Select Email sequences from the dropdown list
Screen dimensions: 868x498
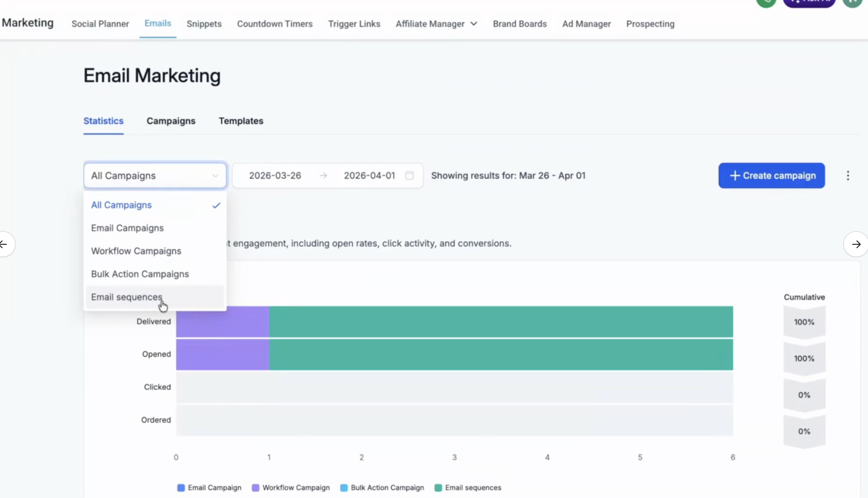pyautogui.click(x=127, y=297)
